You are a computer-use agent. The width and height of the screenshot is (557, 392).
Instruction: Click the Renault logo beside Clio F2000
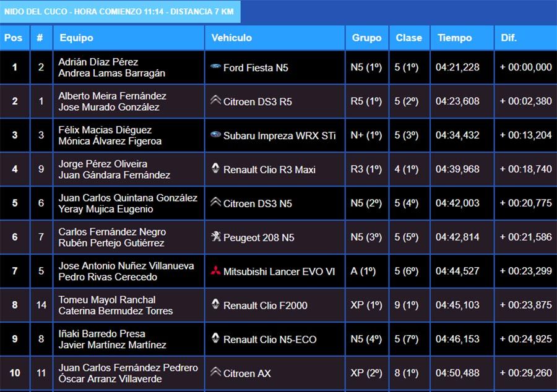click(215, 304)
